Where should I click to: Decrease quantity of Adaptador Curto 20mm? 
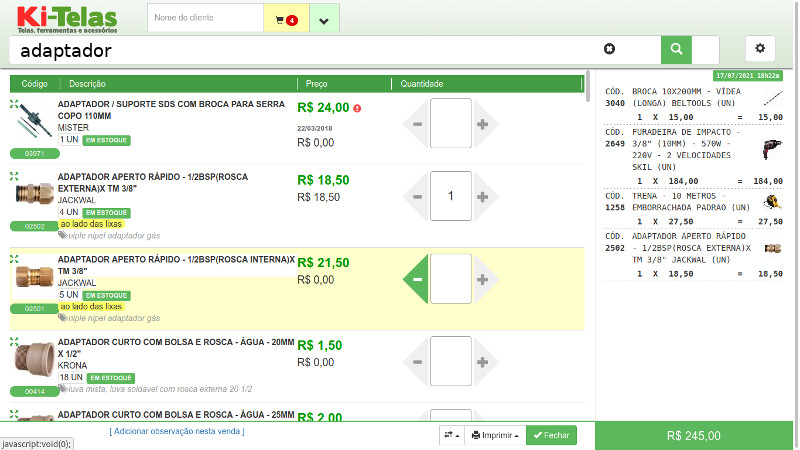pos(416,362)
